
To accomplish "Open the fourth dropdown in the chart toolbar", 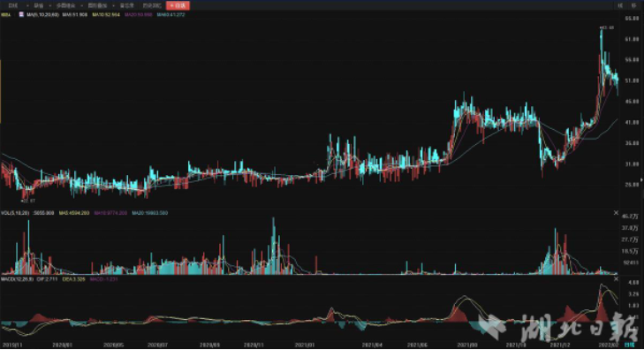I will pos(97,6).
